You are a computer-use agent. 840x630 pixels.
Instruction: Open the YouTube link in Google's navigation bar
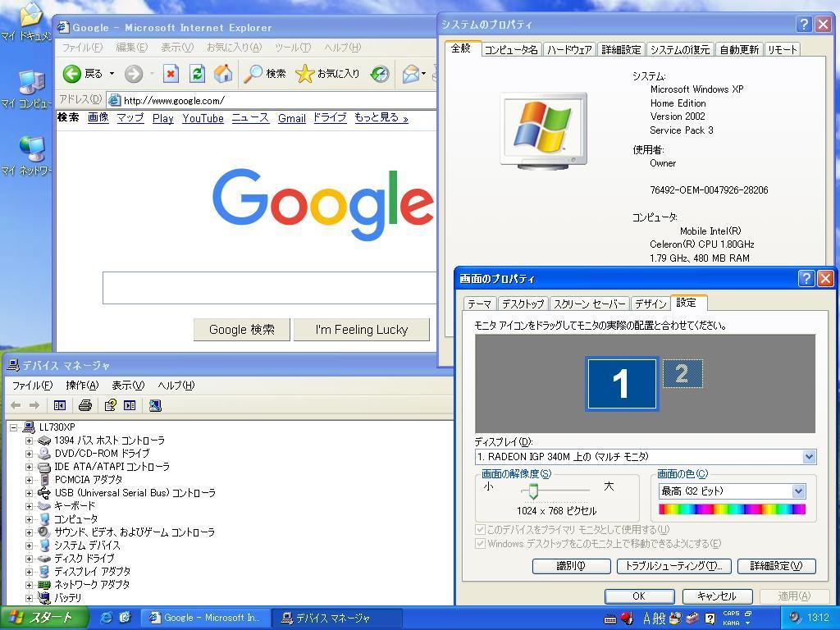(203, 118)
